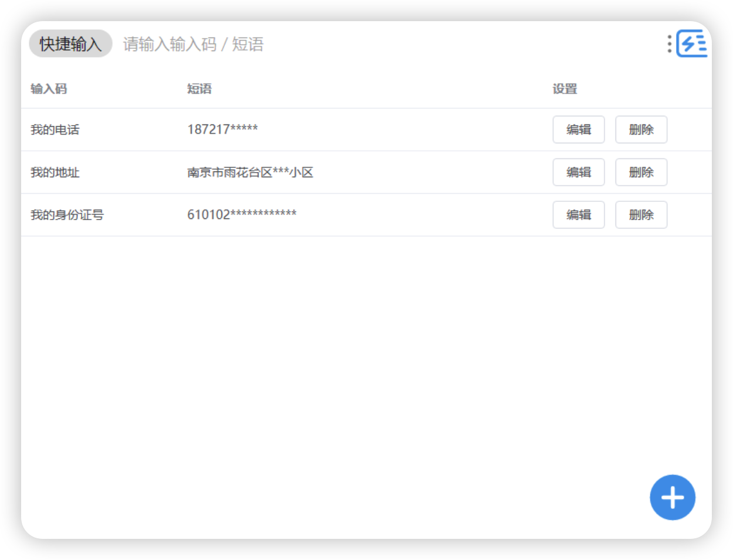Edit the 我的身份证号 entry
The height and width of the screenshot is (560, 733).
(x=579, y=215)
